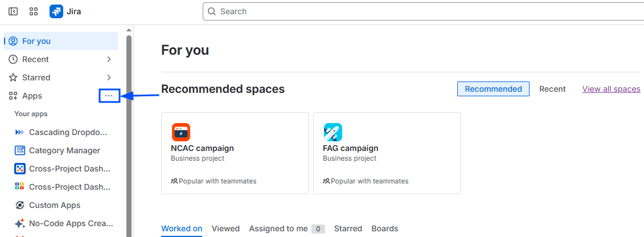Open the Apps more-actions ellipsis menu
The image size is (644, 237).
click(109, 96)
